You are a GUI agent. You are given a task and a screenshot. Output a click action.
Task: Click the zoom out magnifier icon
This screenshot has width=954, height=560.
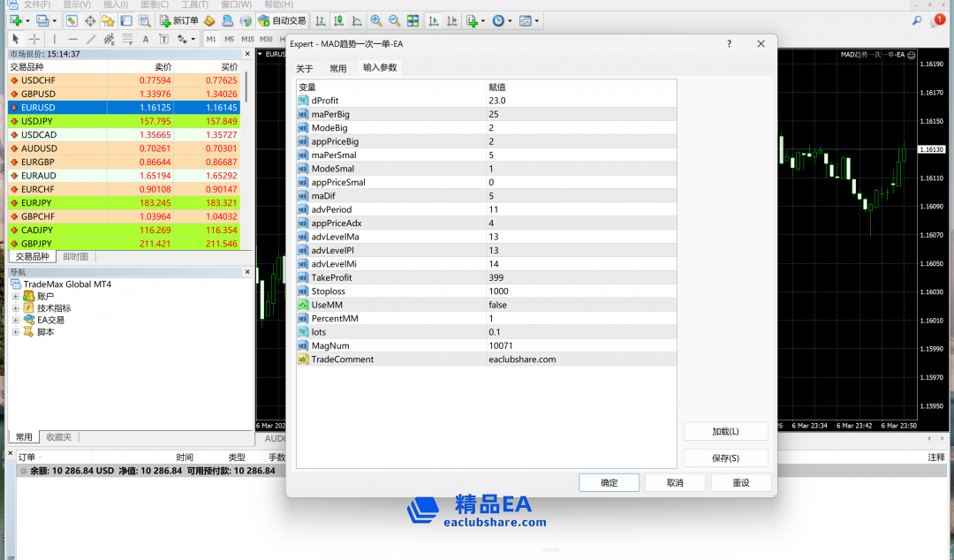pos(394,20)
